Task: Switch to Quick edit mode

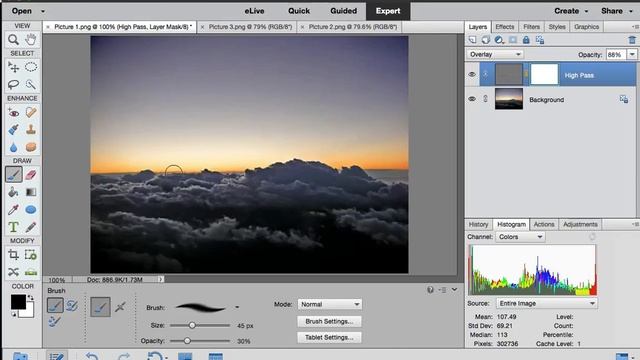Action: tap(299, 11)
